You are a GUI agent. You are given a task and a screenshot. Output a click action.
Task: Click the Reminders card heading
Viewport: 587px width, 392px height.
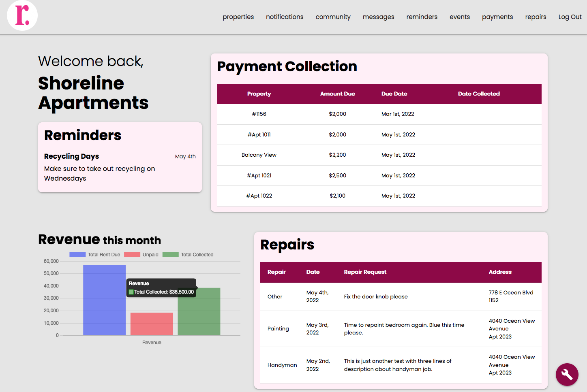83,135
